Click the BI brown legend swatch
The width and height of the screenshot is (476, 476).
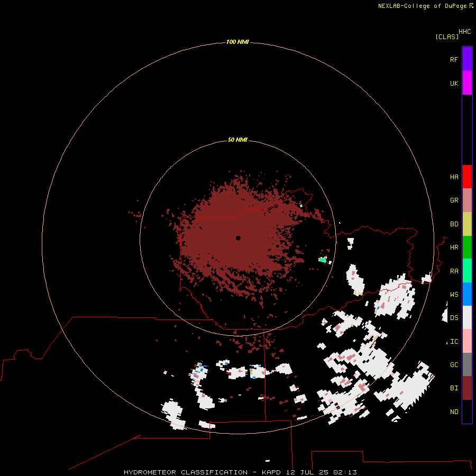tap(467, 388)
